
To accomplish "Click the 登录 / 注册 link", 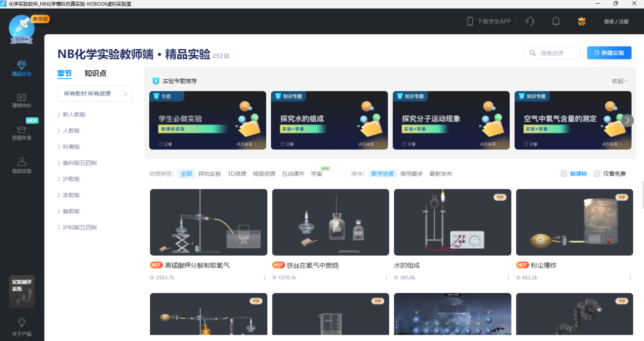I will (616, 22).
